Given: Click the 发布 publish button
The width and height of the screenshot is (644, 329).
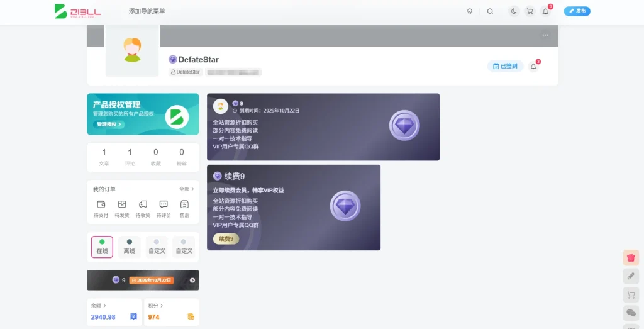Looking at the screenshot, I should pyautogui.click(x=577, y=11).
